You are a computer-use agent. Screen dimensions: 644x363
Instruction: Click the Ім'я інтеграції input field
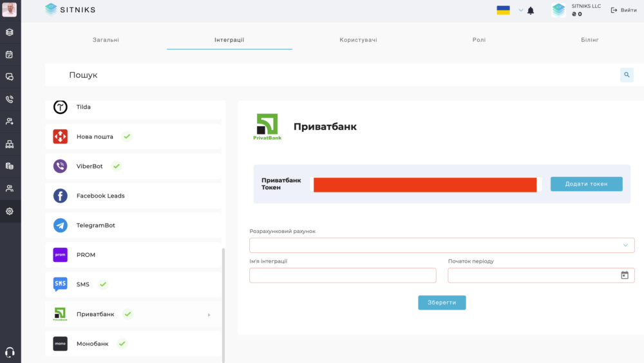click(343, 275)
